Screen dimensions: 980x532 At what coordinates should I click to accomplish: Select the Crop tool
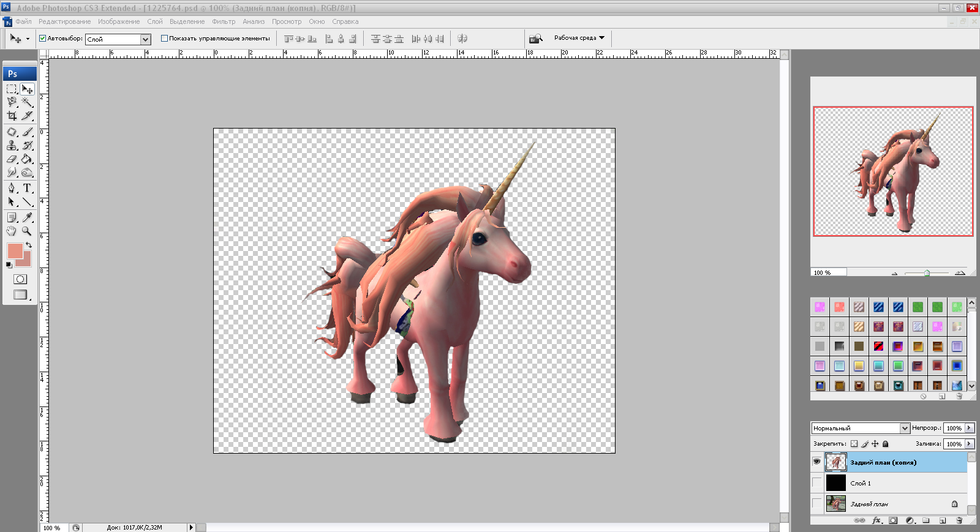pos(12,116)
